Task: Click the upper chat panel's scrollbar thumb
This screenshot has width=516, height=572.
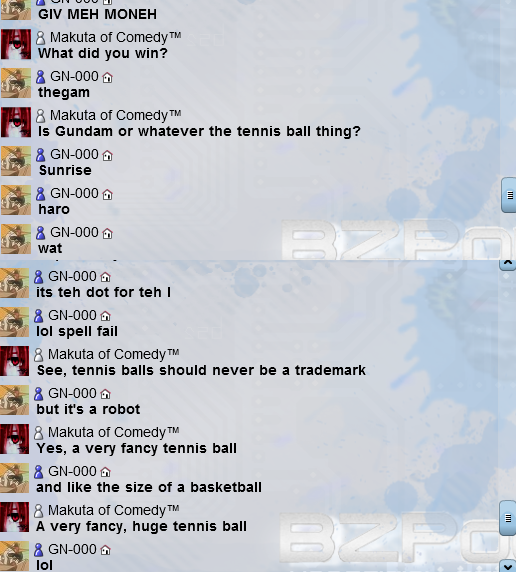Action: [x=509, y=195]
